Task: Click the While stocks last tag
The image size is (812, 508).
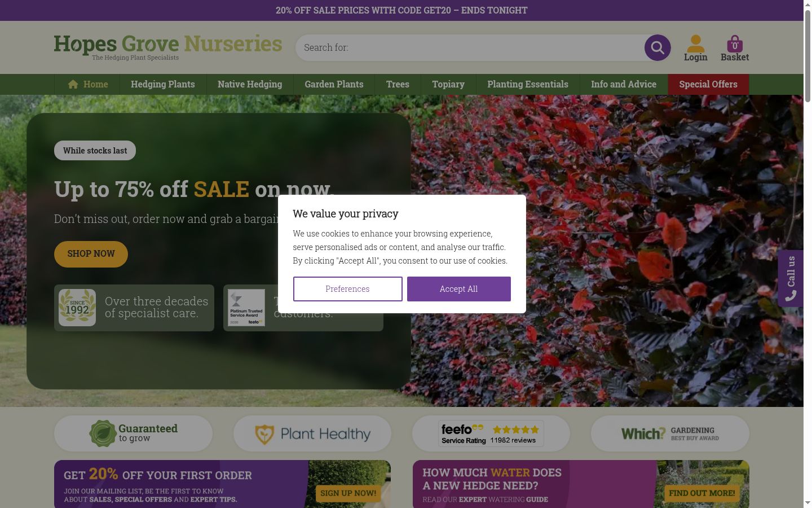Action: [x=95, y=151]
